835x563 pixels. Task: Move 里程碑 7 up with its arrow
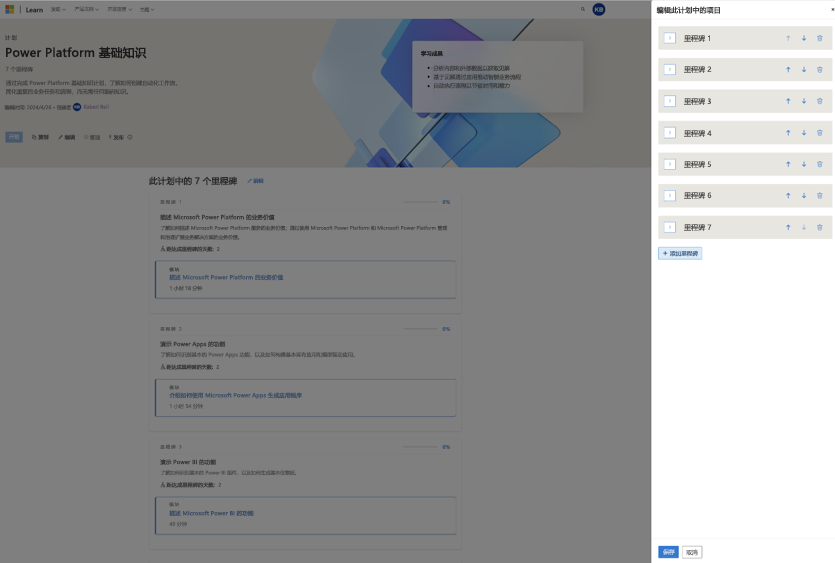point(788,227)
